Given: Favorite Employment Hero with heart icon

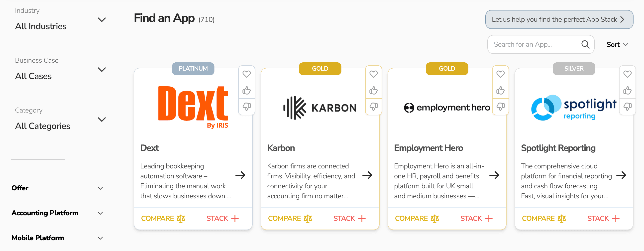Looking at the screenshot, I should click(x=500, y=74).
